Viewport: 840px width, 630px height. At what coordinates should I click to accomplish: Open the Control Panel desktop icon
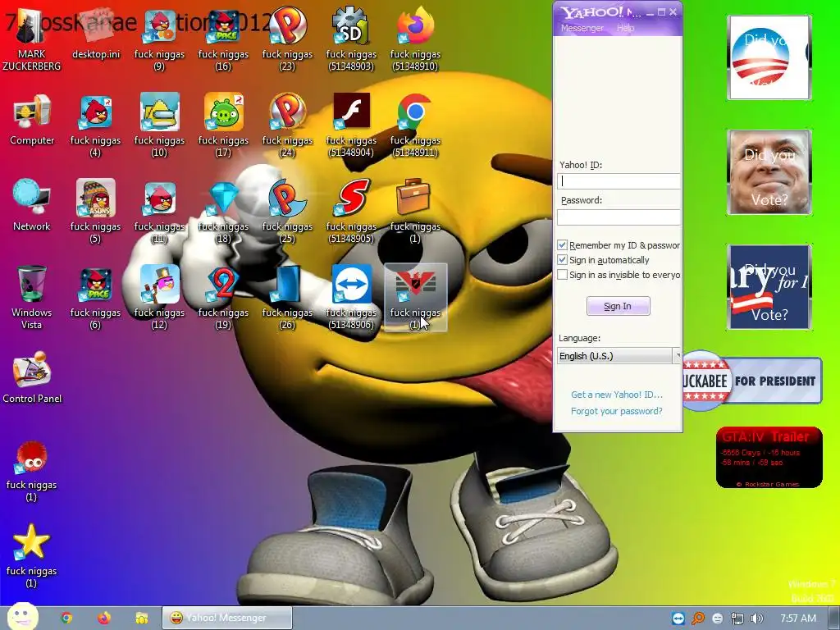(32, 377)
